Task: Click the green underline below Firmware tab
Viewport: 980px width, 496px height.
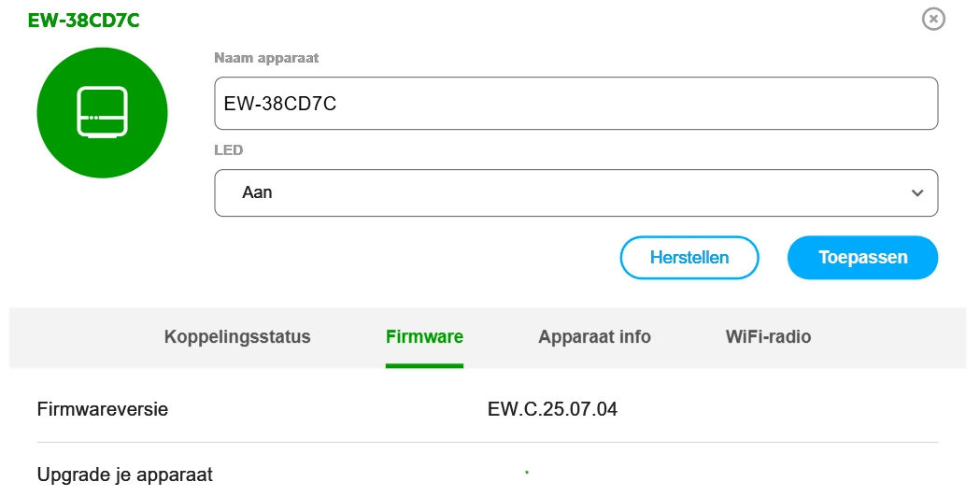Action: coord(424,365)
